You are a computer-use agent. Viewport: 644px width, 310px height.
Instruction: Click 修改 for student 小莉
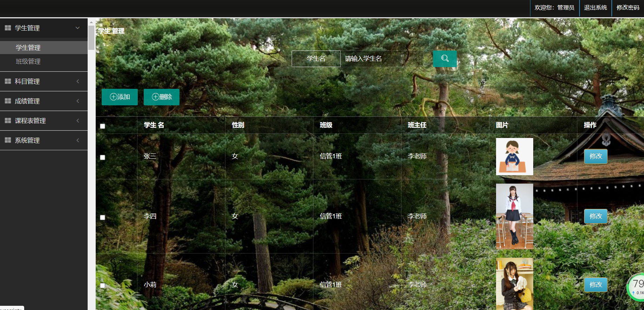click(596, 285)
